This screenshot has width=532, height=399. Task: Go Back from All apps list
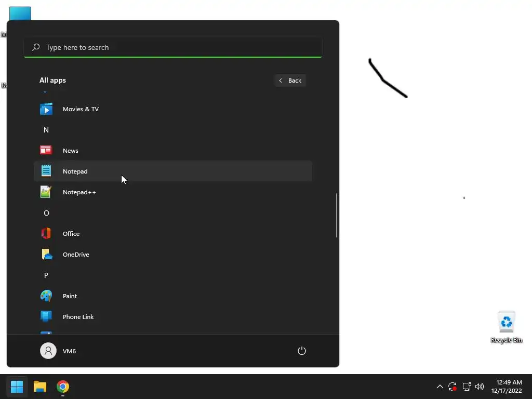pos(290,81)
